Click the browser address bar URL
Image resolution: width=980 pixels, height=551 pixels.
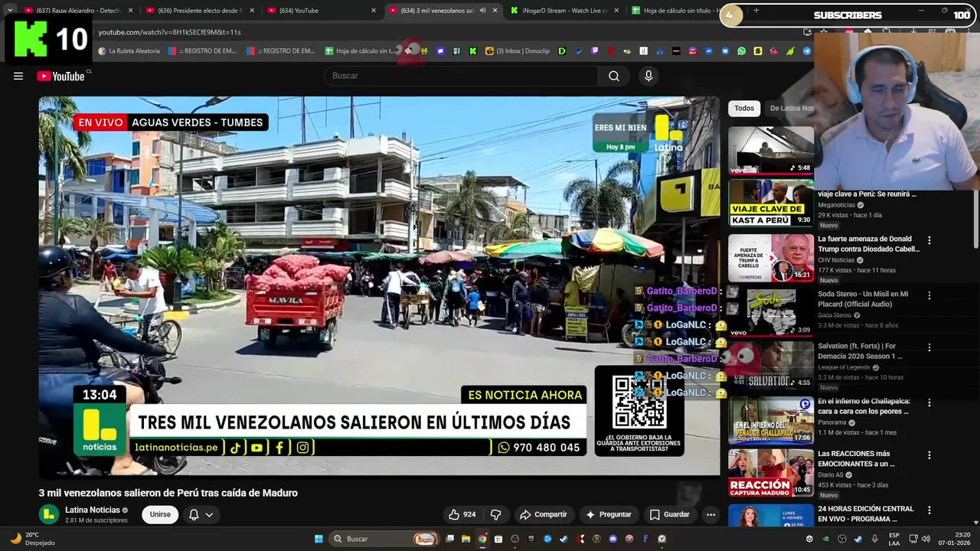click(x=169, y=32)
